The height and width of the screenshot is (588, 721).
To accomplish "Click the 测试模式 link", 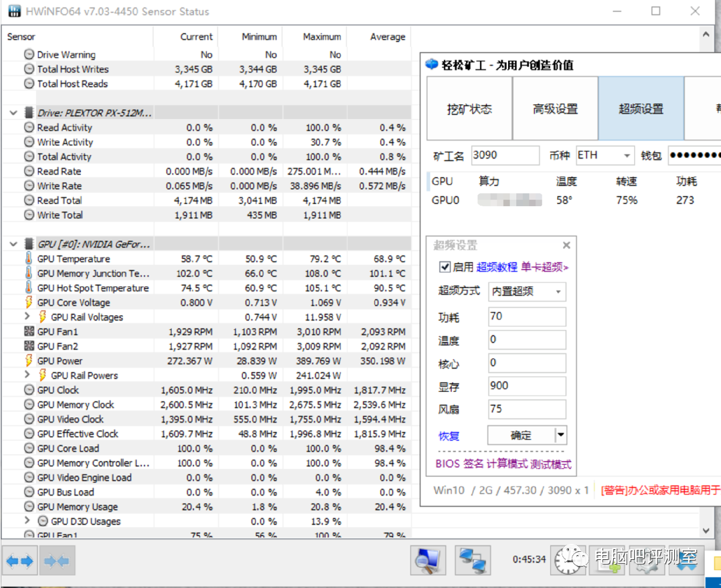I will coord(550,464).
